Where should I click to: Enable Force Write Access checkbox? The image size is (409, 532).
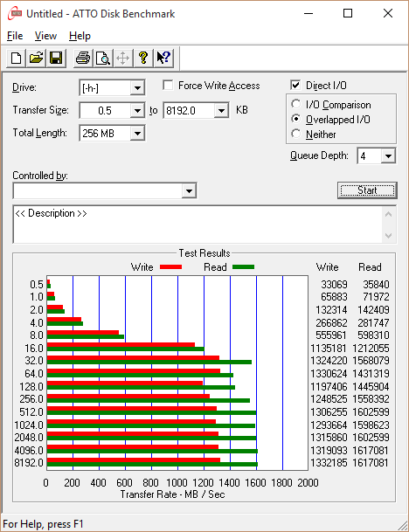coord(168,85)
